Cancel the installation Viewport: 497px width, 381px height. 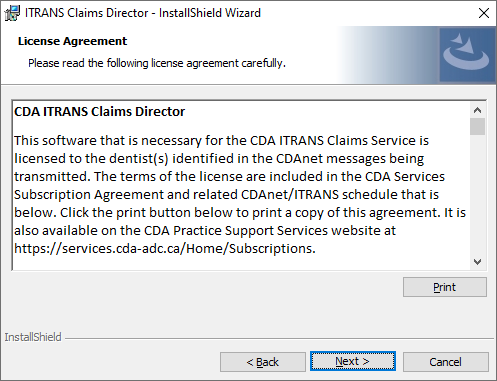pos(446,362)
